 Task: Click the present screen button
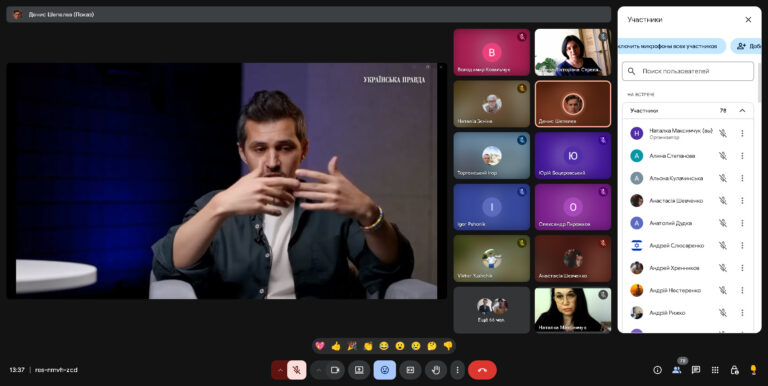click(359, 370)
